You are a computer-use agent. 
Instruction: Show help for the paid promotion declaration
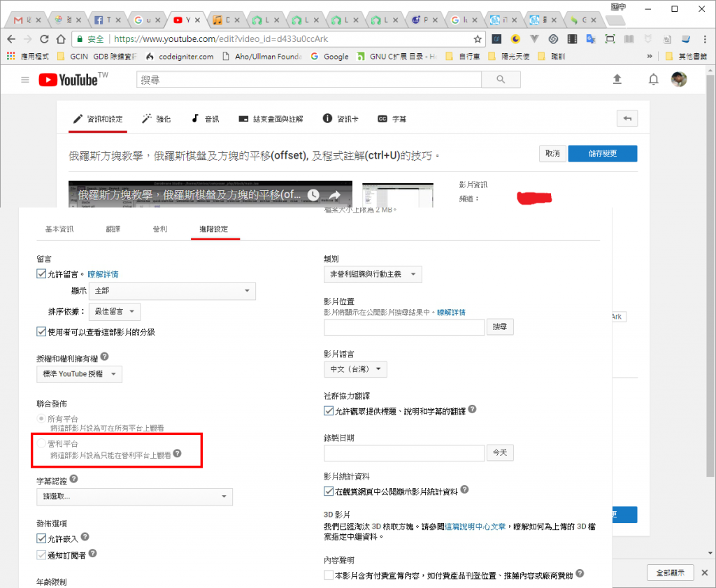[580, 573]
